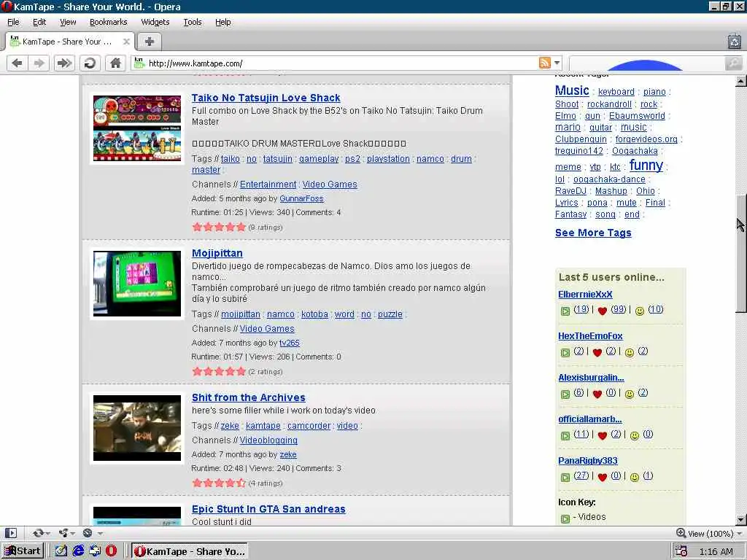The height and width of the screenshot is (560, 747).
Task: Click HexTheEmoFox green videos icon
Action: click(565, 352)
